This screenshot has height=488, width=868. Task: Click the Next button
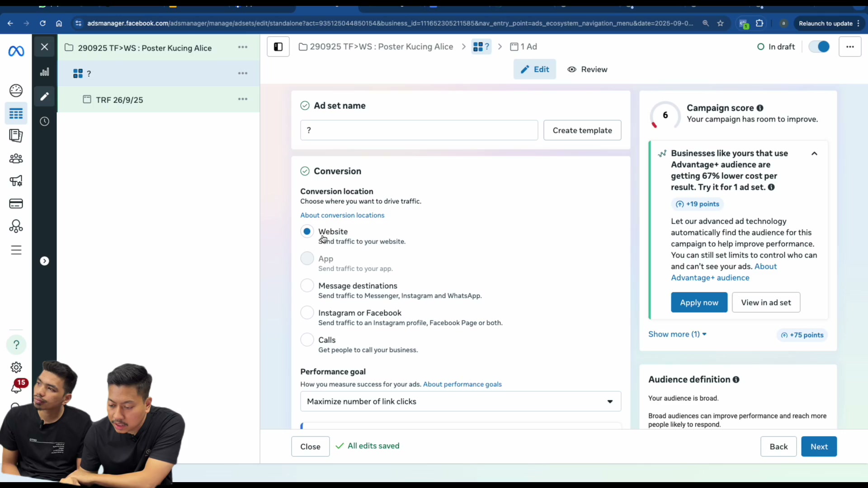819,447
